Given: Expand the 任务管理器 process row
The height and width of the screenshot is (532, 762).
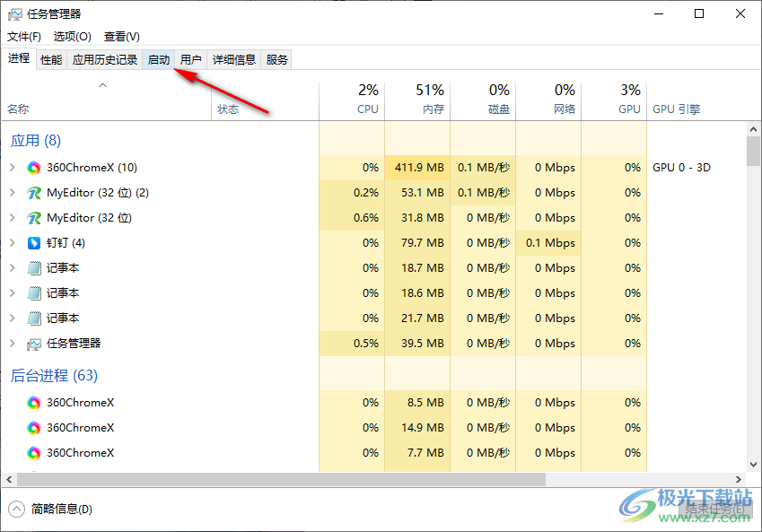Looking at the screenshot, I should pyautogui.click(x=13, y=344).
